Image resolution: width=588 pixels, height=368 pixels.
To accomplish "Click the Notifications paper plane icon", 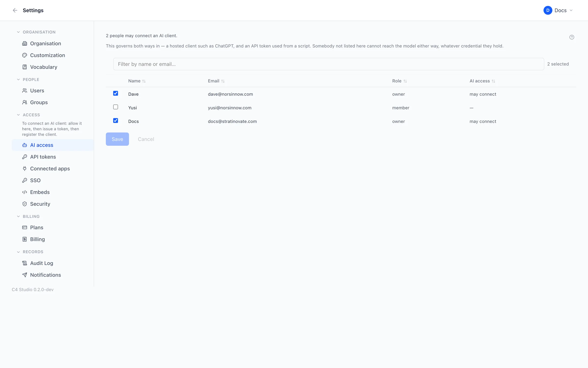I will 24,275.
